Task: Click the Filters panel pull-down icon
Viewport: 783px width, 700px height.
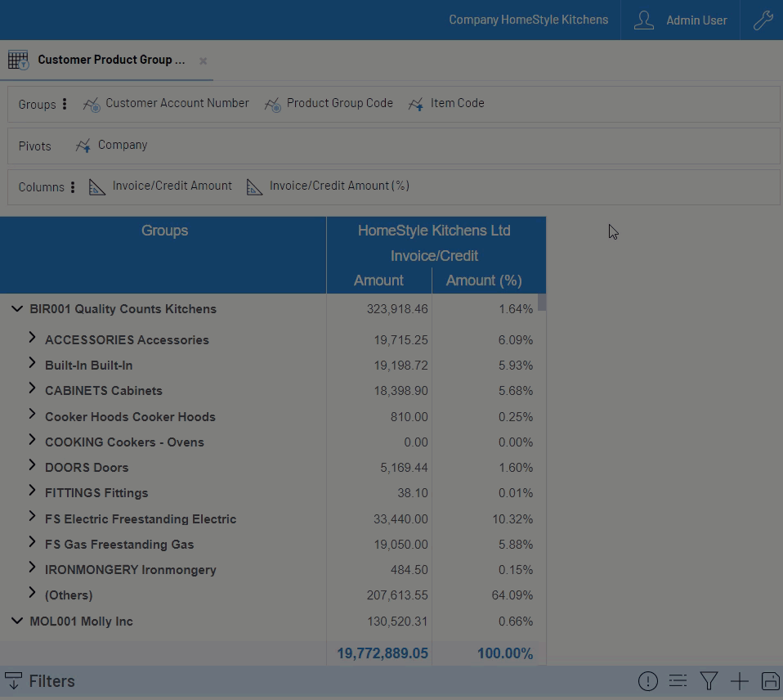Action: click(13, 681)
